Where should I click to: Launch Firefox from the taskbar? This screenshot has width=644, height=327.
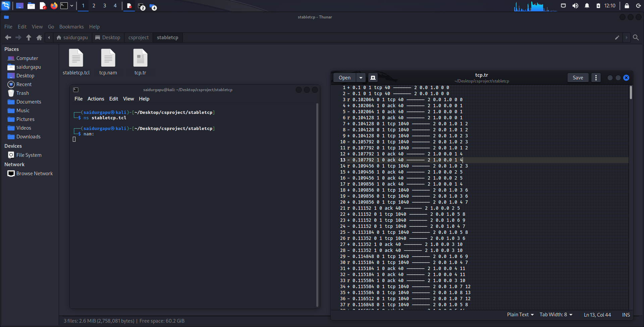[x=54, y=6]
